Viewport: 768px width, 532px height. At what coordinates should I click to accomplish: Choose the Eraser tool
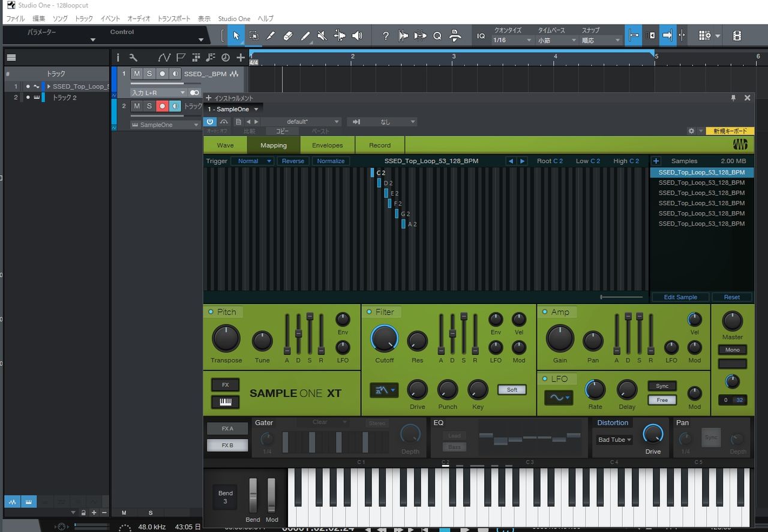point(288,36)
